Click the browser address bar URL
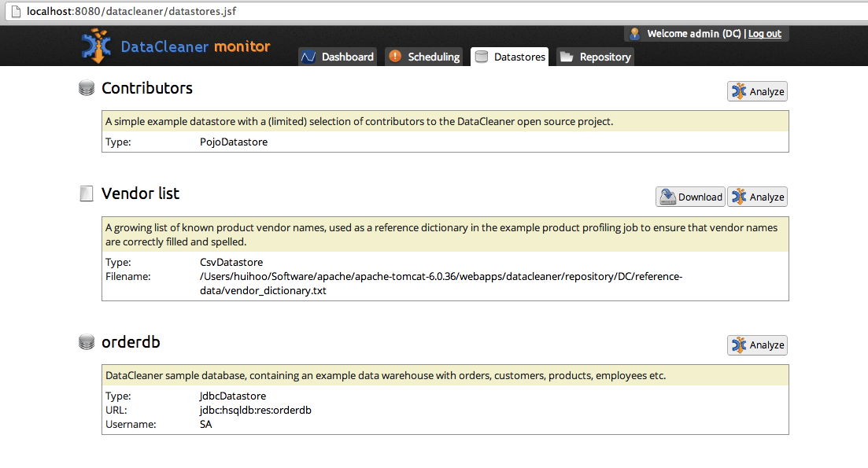868x468 pixels. 131,11
